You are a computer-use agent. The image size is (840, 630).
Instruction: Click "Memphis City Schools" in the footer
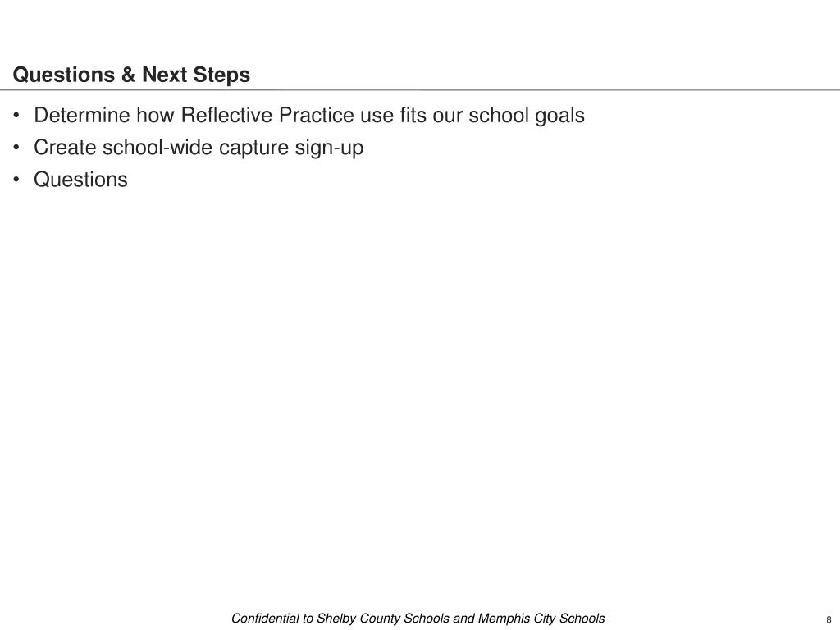point(541,619)
